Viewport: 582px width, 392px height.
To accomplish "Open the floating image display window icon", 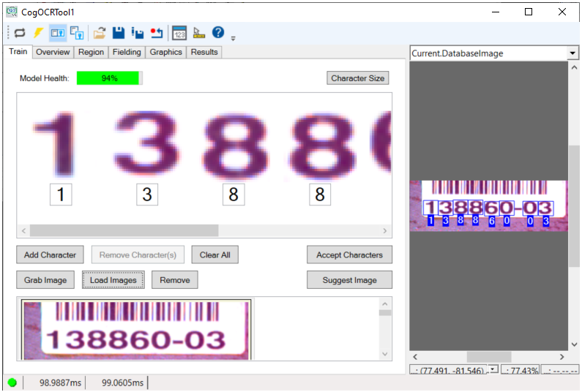I will 77,33.
